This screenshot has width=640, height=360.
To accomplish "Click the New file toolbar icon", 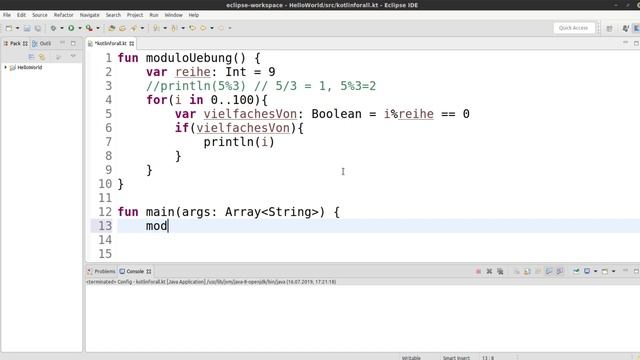I will pos(9,28).
